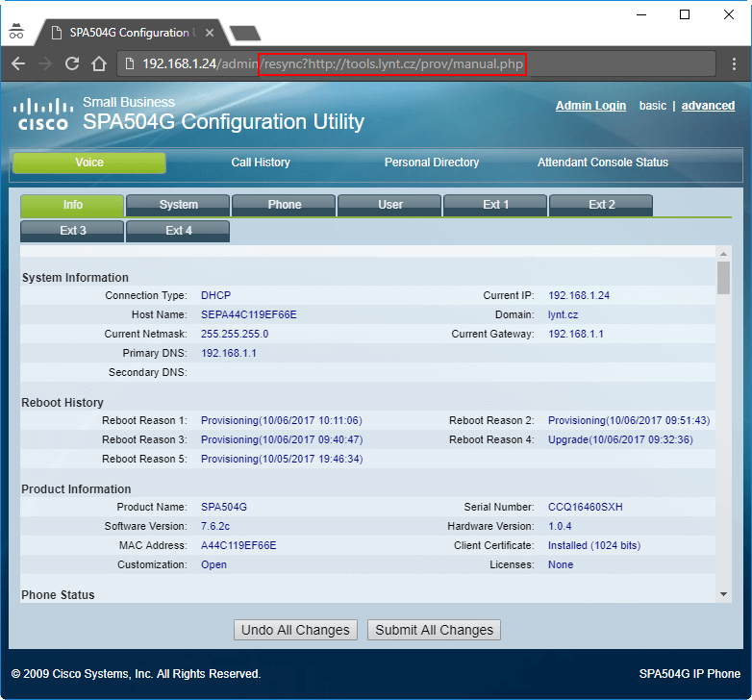Click the Current Gateway value 192.168.1.1

575,334
